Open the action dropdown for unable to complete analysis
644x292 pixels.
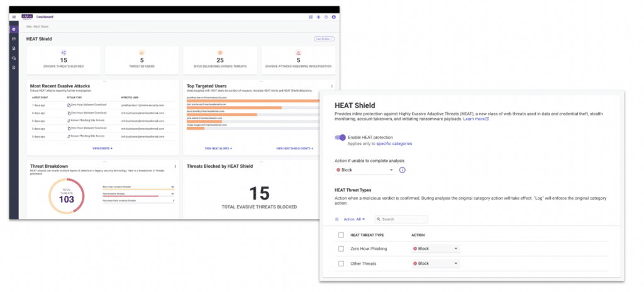click(365, 170)
